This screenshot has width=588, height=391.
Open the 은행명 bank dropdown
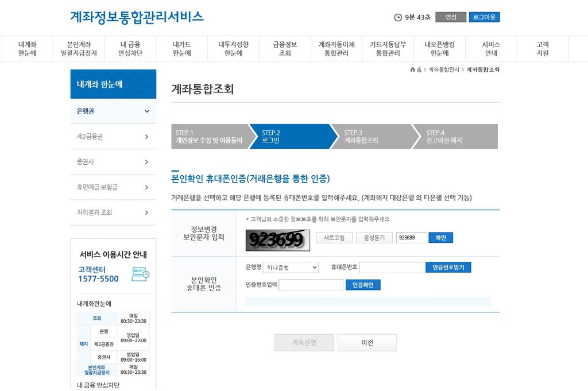pos(291,268)
